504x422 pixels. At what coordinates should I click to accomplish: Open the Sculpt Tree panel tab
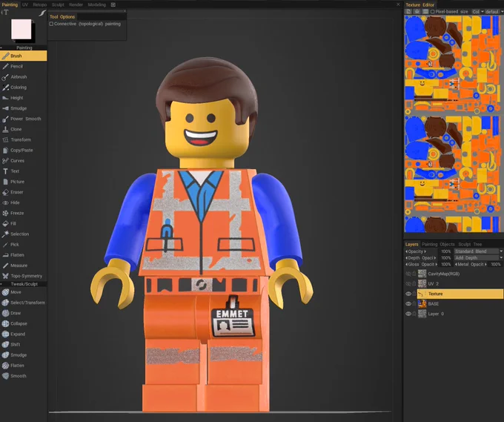point(470,244)
